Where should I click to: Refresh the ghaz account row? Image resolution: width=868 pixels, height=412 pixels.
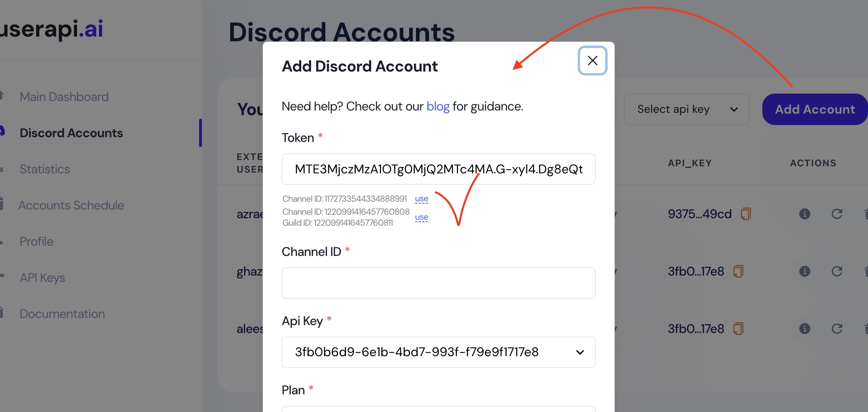837,271
